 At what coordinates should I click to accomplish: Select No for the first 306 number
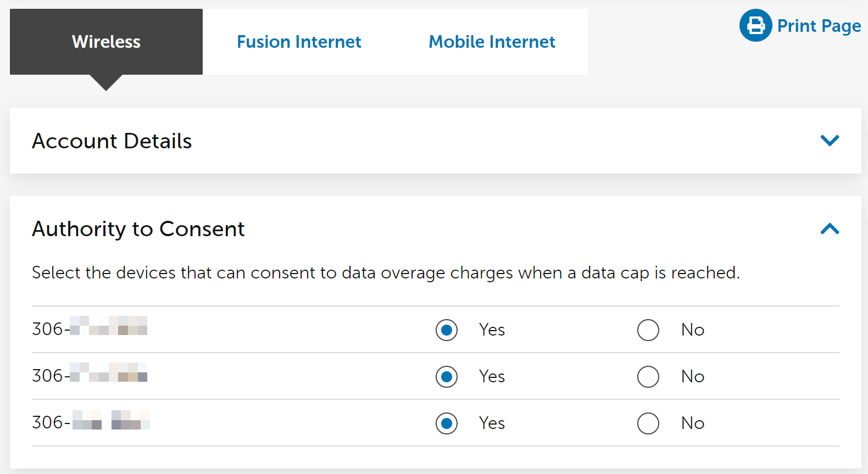pos(648,330)
